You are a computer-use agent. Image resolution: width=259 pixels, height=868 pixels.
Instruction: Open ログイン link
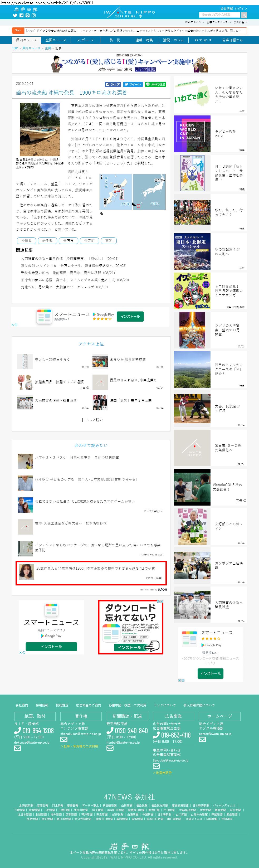pos(241,8)
